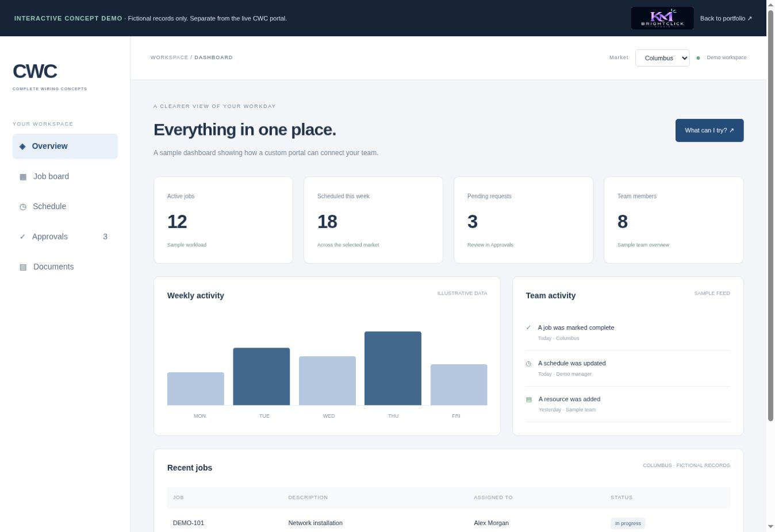Image resolution: width=775 pixels, height=532 pixels.
Task: Click the page vertical scrollbar thumb
Action: 770,216
